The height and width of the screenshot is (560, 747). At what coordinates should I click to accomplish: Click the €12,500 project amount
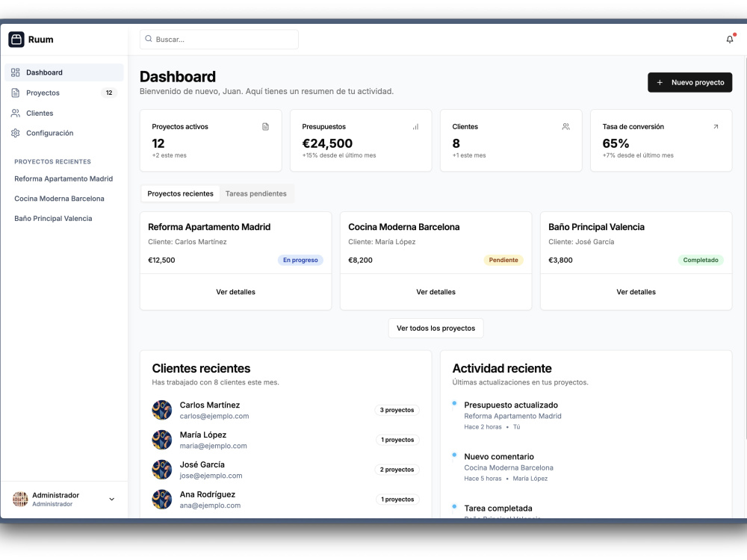coord(161,260)
